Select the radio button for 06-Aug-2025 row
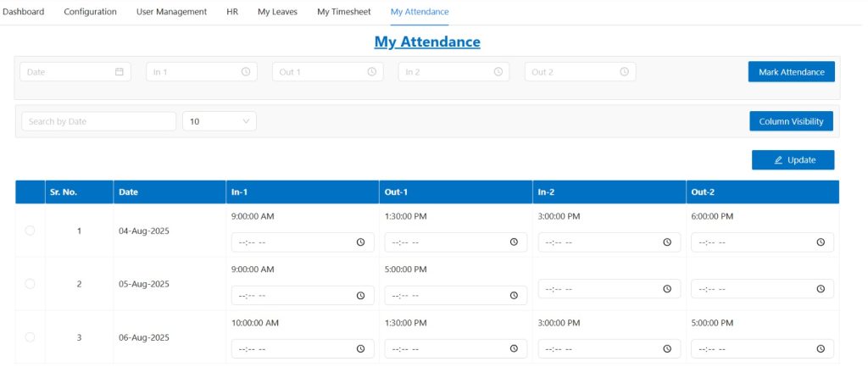Image resolution: width=868 pixels, height=367 pixels. point(31,337)
